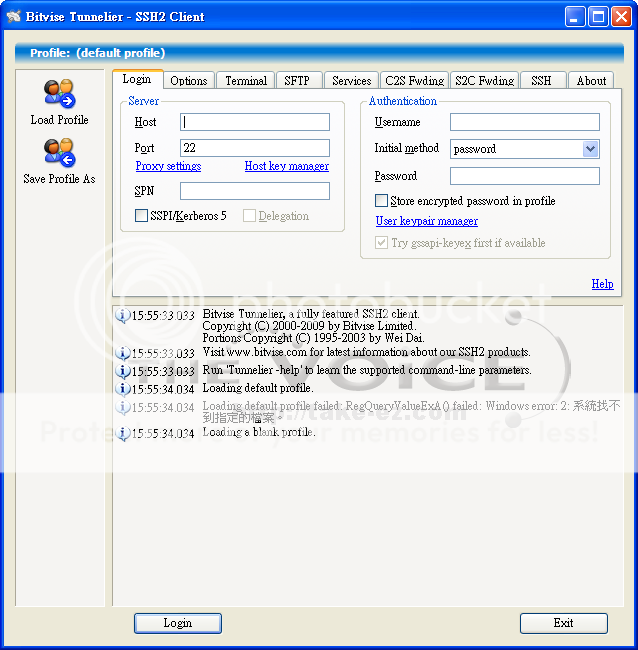Click the Port field containing 22

[x=255, y=148]
